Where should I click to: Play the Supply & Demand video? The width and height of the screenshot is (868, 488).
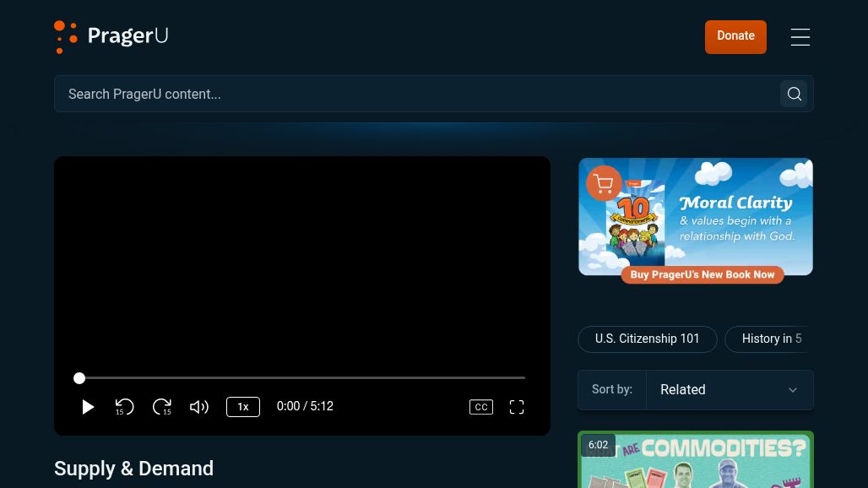[x=88, y=406]
